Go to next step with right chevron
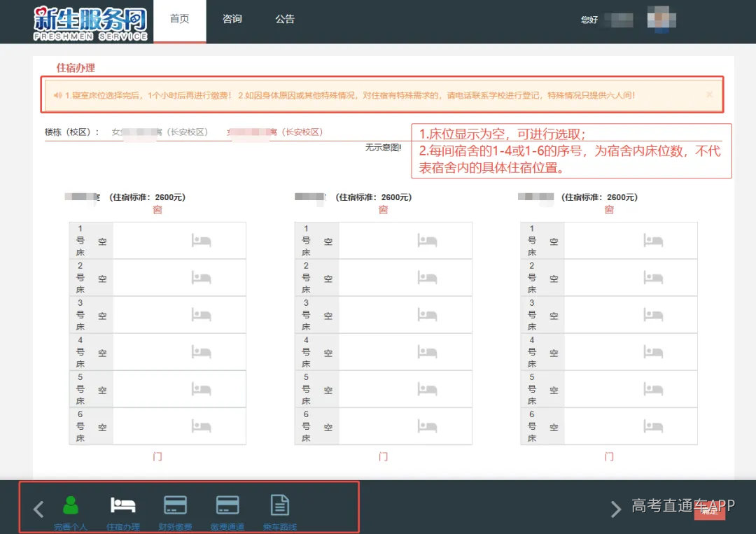The width and height of the screenshot is (756, 534). coord(616,509)
